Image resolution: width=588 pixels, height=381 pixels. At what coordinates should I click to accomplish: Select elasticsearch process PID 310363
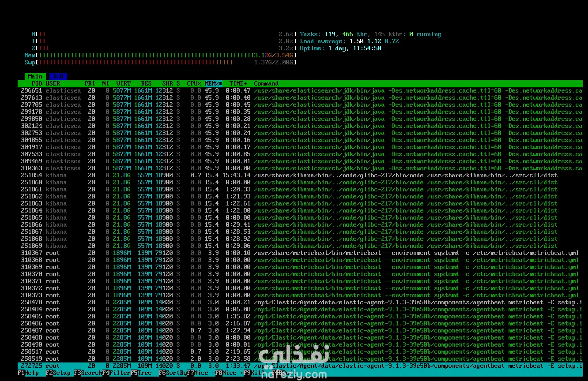(x=300, y=168)
